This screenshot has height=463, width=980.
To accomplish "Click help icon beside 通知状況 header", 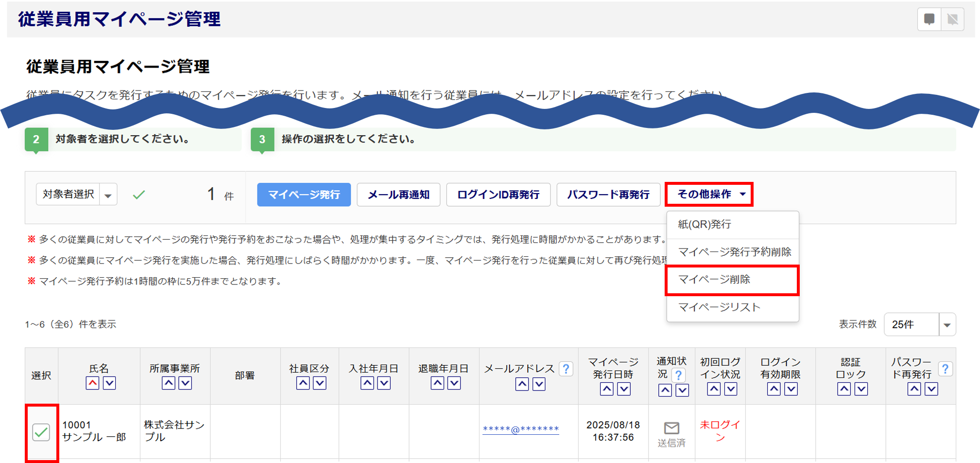I will (x=678, y=375).
